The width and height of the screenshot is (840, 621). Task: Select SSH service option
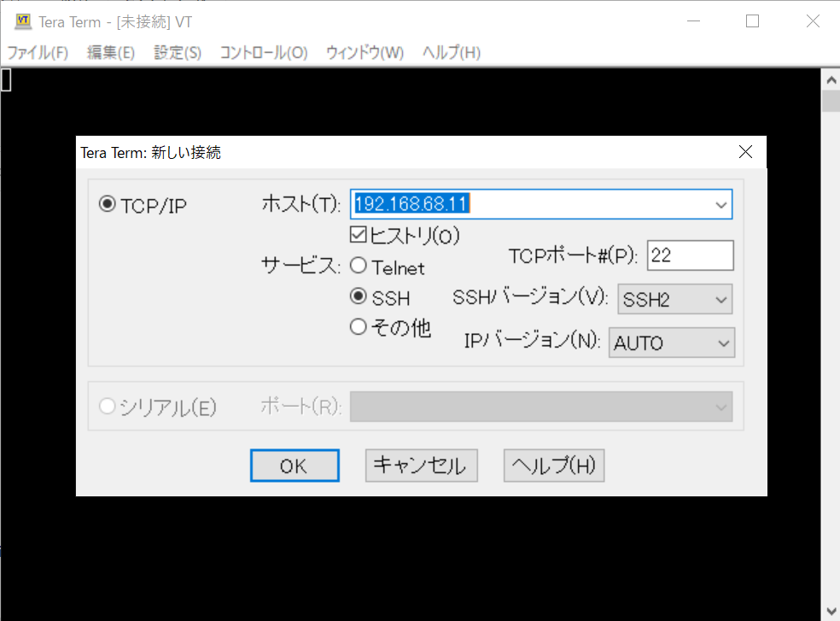(359, 297)
